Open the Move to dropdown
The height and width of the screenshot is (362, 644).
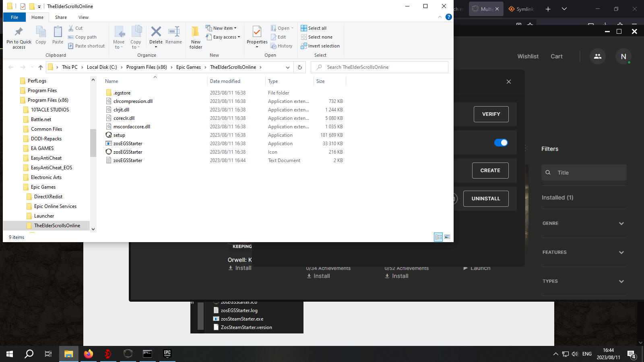pyautogui.click(x=119, y=37)
